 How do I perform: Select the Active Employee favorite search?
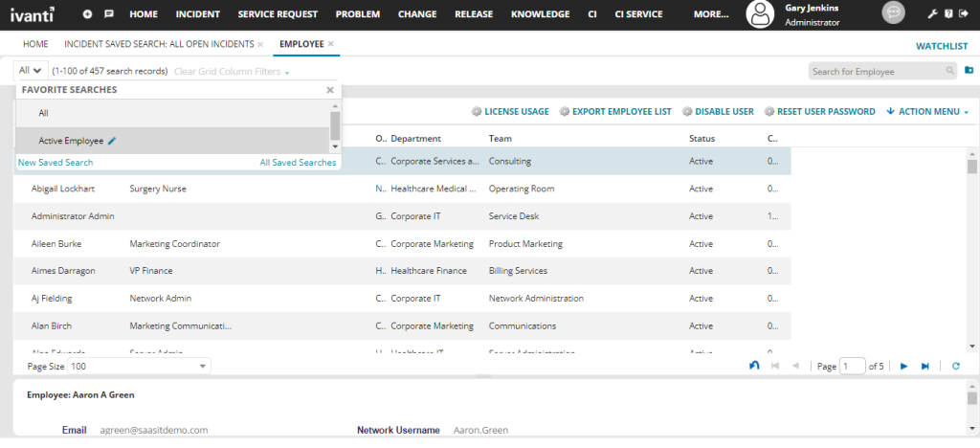172,141
